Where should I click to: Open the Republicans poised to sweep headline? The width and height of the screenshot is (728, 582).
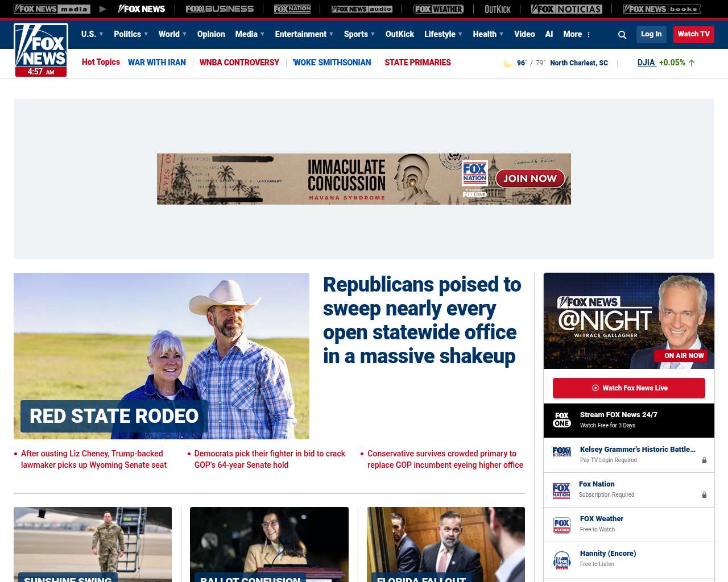[422, 320]
